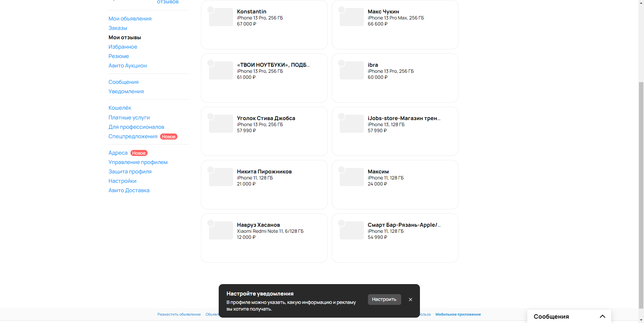Open iJobs-store iPhone 13 thumbnail

click(352, 124)
